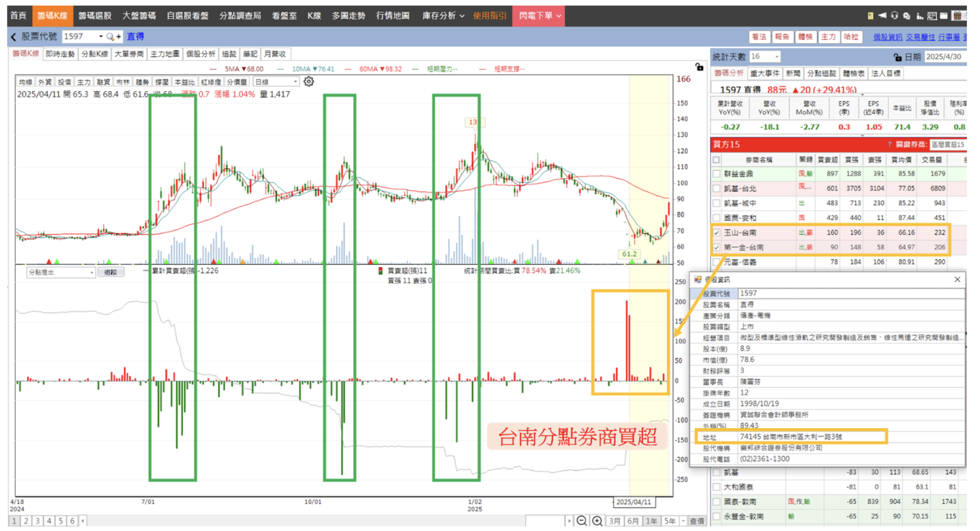This screenshot has width=980, height=531.
Task: Click the 個股資訊 window title icon
Action: tap(698, 280)
